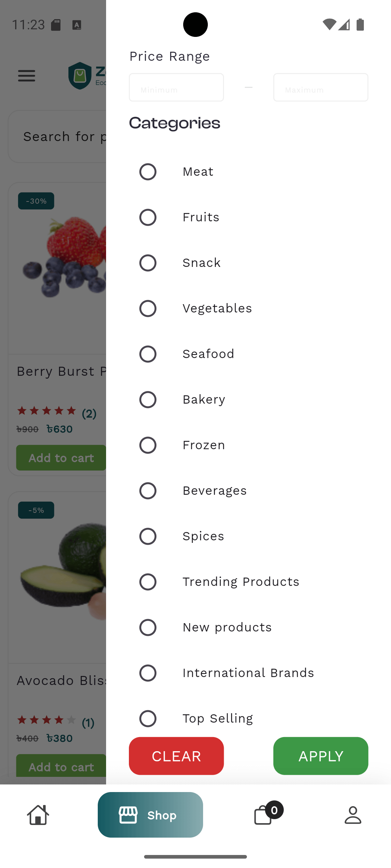
Task: Focus the Minimum price input field
Action: pos(176,88)
